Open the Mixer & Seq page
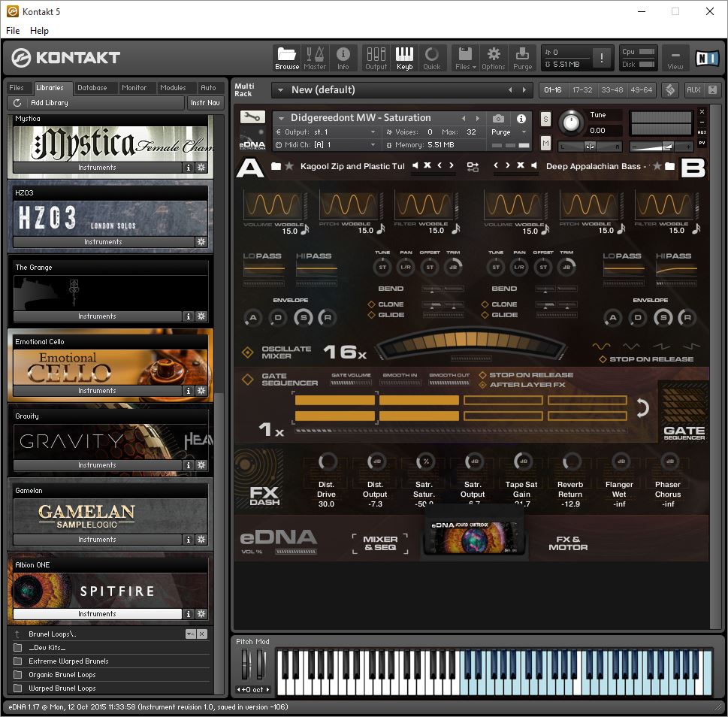The width and height of the screenshot is (728, 717). pyautogui.click(x=380, y=543)
